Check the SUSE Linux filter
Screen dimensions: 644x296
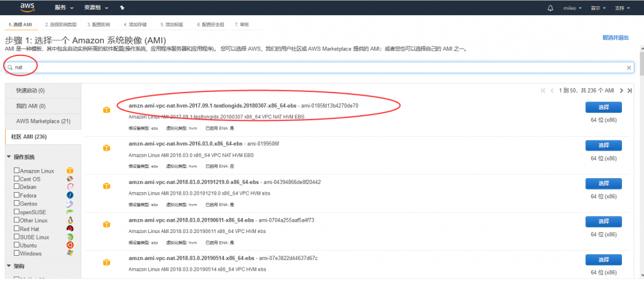click(x=16, y=236)
